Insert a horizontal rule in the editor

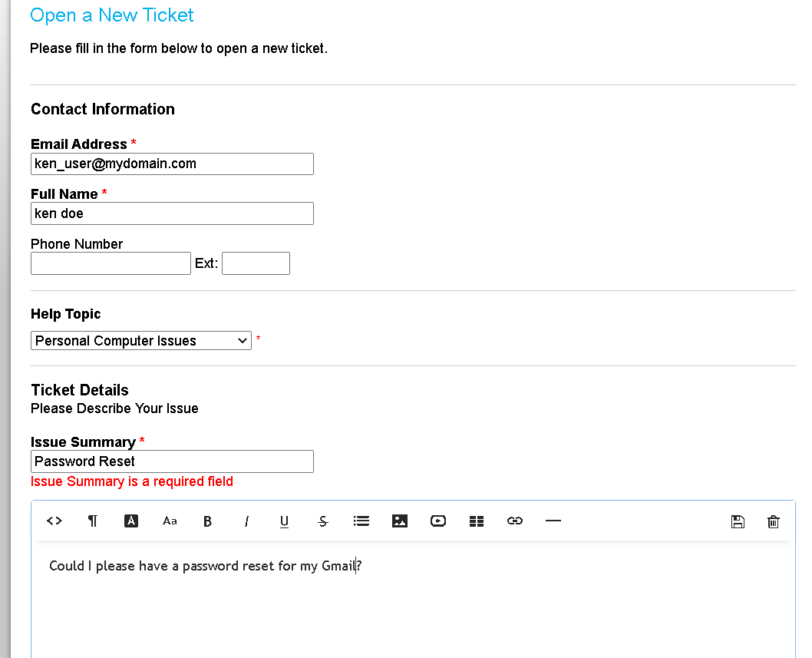pos(553,521)
